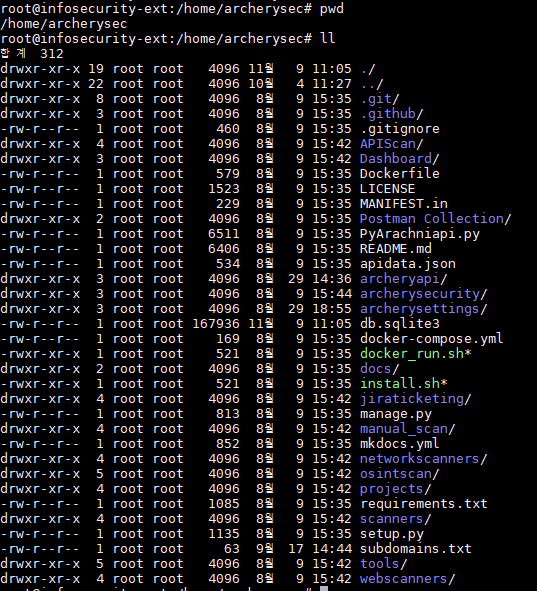Select the Postman Collection/ directory name

[x=436, y=219]
